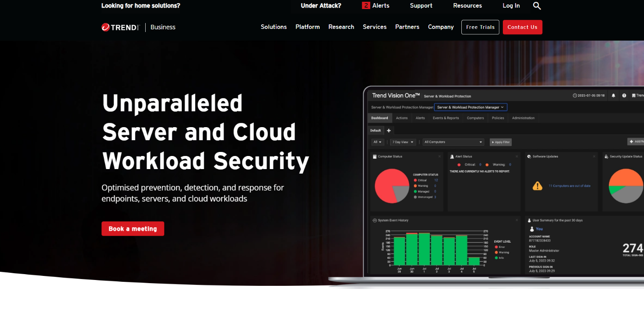The image size is (644, 321).
Task: Click the Master Administrator role text
Action: tap(544, 251)
